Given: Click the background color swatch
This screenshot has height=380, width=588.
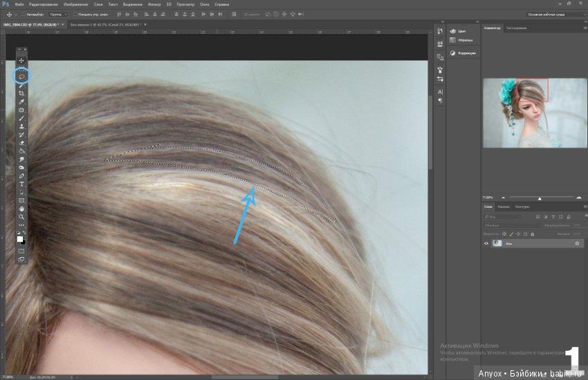Looking at the screenshot, I should click(24, 243).
